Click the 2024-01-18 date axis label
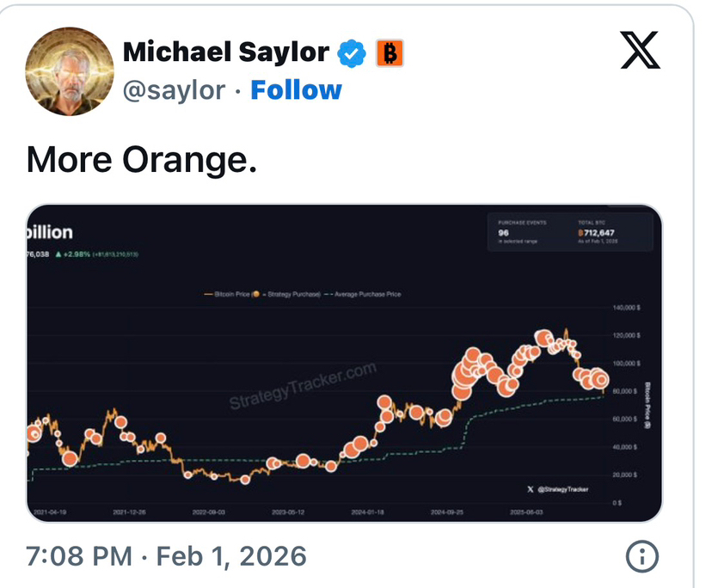Image resolution: width=712 pixels, height=588 pixels. click(370, 512)
